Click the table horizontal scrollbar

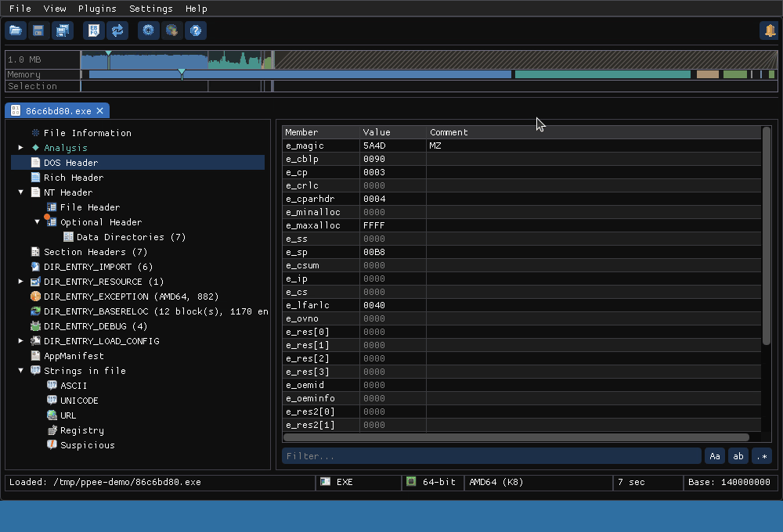tap(516, 437)
